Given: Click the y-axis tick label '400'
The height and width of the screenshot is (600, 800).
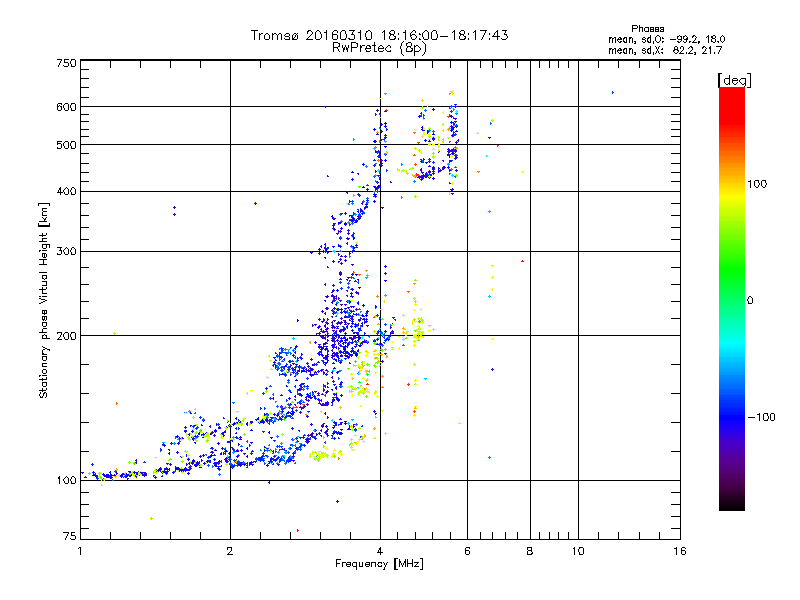Looking at the screenshot, I should tap(66, 192).
